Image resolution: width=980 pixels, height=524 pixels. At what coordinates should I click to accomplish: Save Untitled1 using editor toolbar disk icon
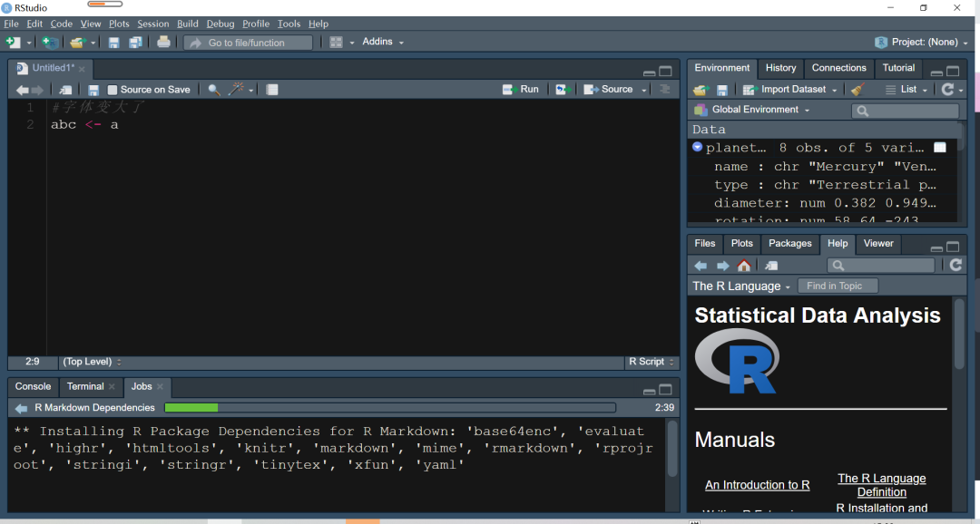pos(93,90)
